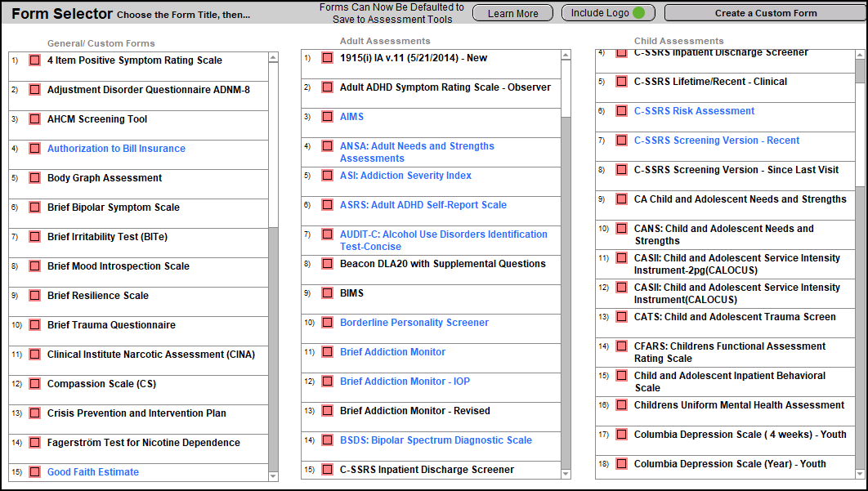The width and height of the screenshot is (868, 491).
Task: Open ASI: Addiction Severity Index form
Action: [405, 176]
